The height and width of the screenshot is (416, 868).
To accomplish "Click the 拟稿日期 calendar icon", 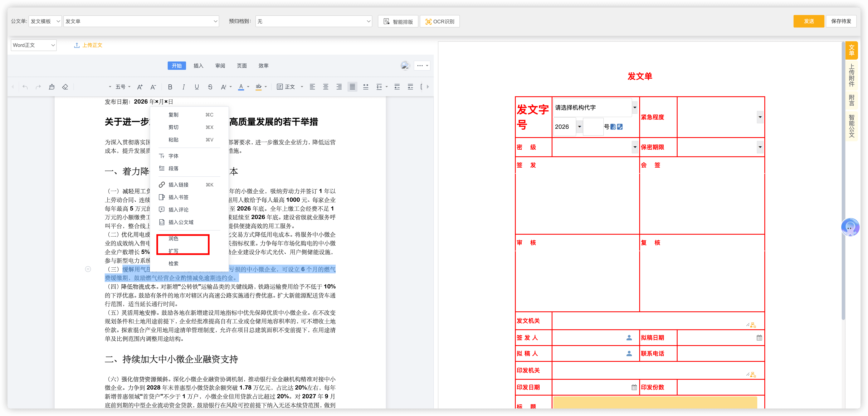I will [x=759, y=337].
